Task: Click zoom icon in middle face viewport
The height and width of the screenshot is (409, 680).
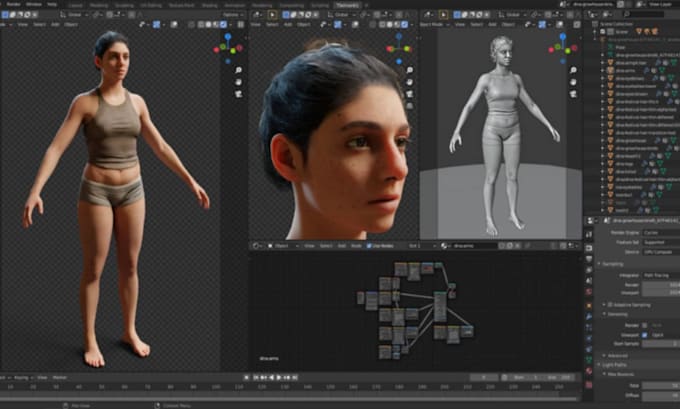Action: [409, 70]
